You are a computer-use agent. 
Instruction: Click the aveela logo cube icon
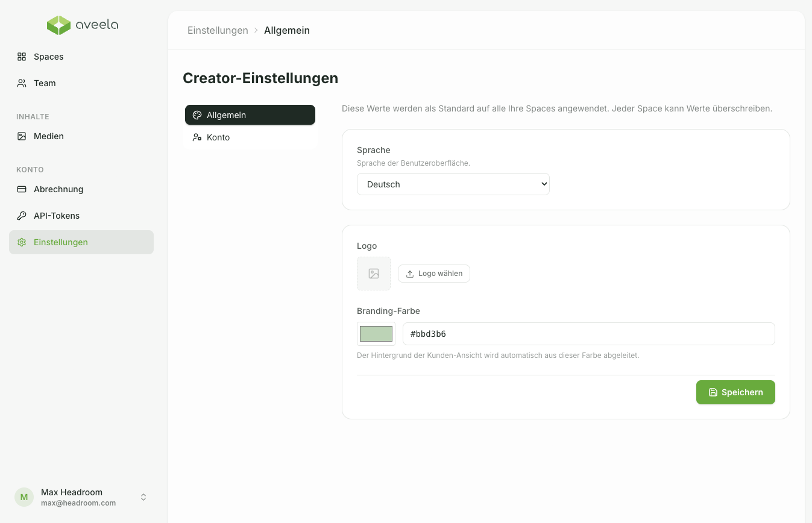coord(59,25)
